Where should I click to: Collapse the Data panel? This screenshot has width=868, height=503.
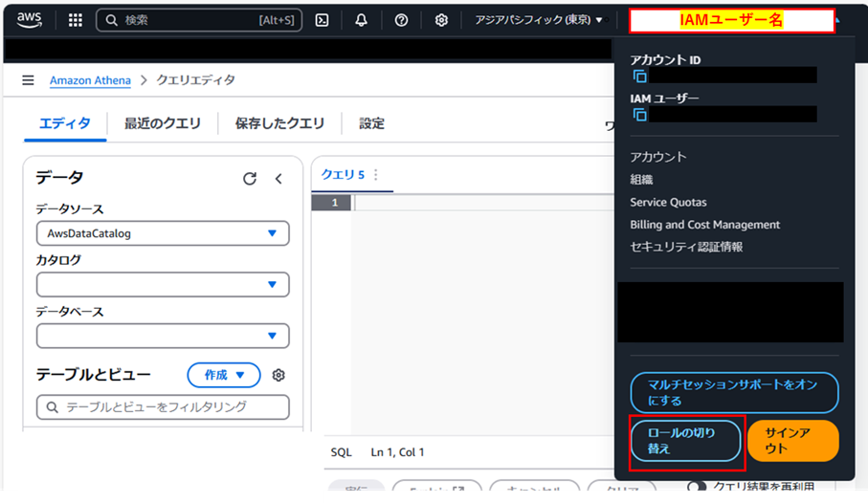pos(278,179)
